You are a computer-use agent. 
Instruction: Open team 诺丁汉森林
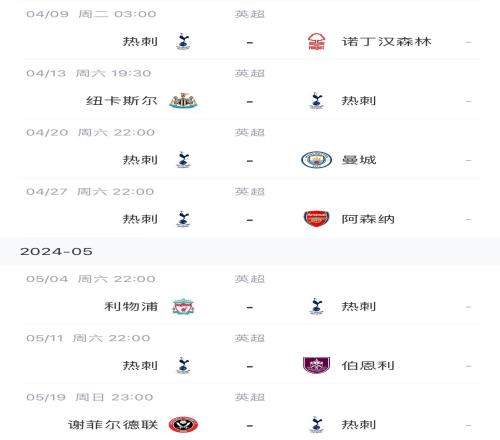coord(386,42)
